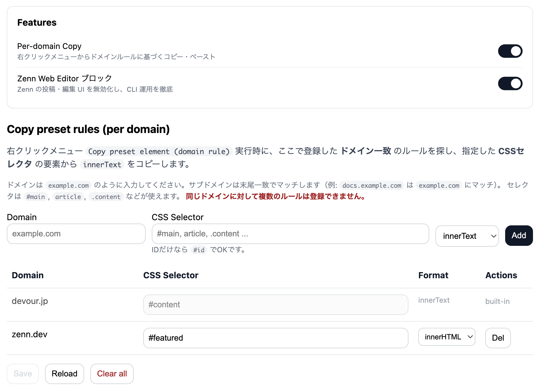Focus the example.com domain input field

pyautogui.click(x=76, y=234)
